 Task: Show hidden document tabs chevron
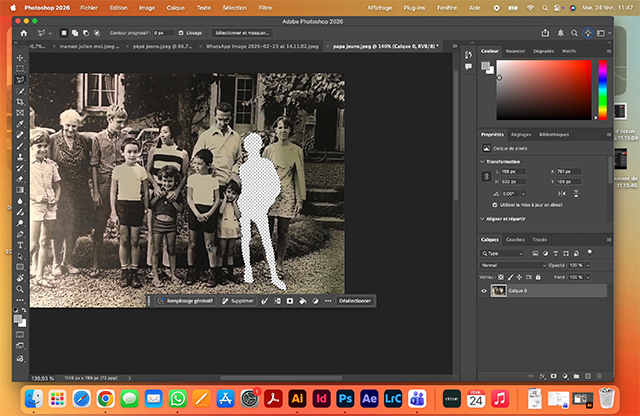(455, 46)
